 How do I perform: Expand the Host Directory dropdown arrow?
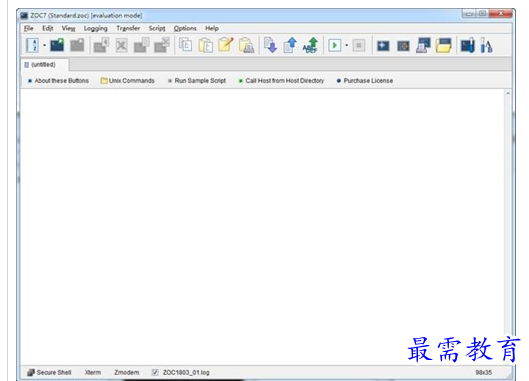[44, 45]
